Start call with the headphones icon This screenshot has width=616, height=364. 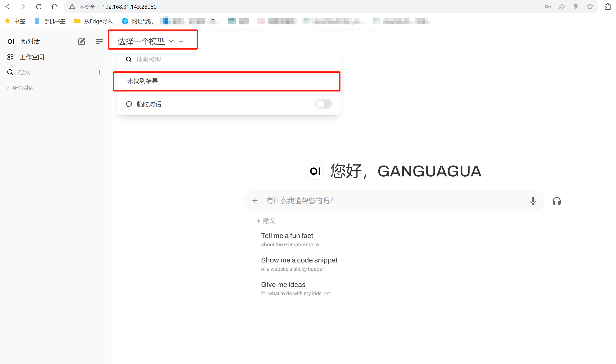pyautogui.click(x=556, y=201)
